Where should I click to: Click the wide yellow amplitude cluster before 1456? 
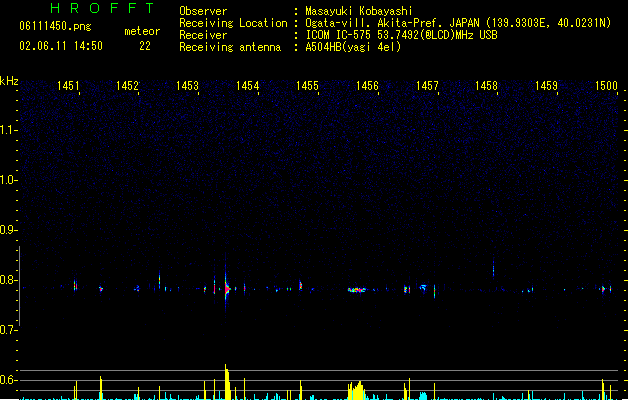click(356, 390)
